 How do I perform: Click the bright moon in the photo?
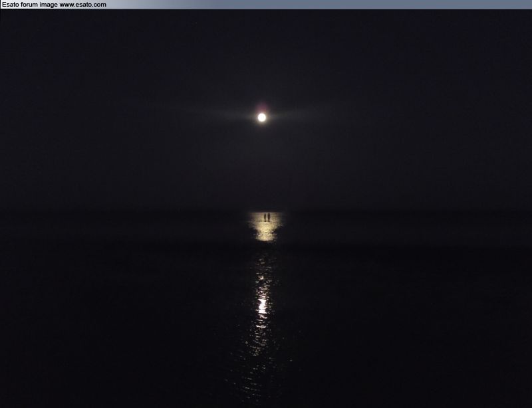[261, 118]
